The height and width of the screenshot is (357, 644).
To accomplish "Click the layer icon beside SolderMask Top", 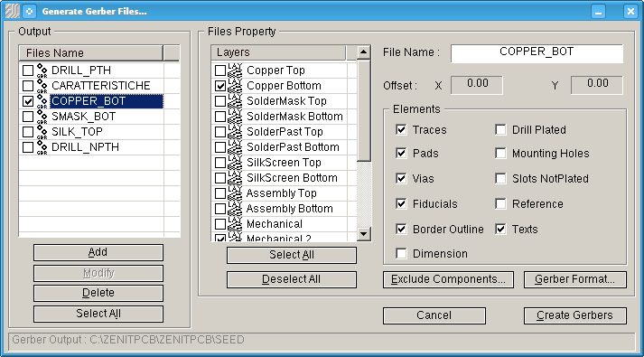I will coord(235,101).
